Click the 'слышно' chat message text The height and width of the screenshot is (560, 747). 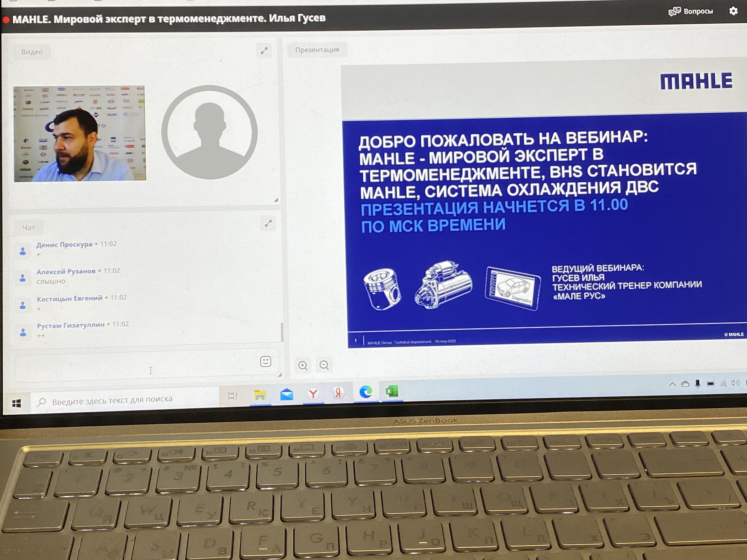pyautogui.click(x=51, y=281)
